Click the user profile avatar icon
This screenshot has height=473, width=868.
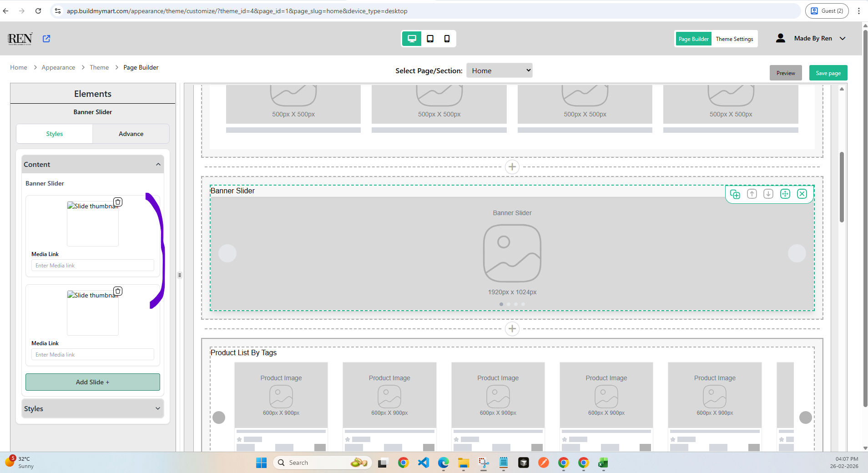coord(781,38)
